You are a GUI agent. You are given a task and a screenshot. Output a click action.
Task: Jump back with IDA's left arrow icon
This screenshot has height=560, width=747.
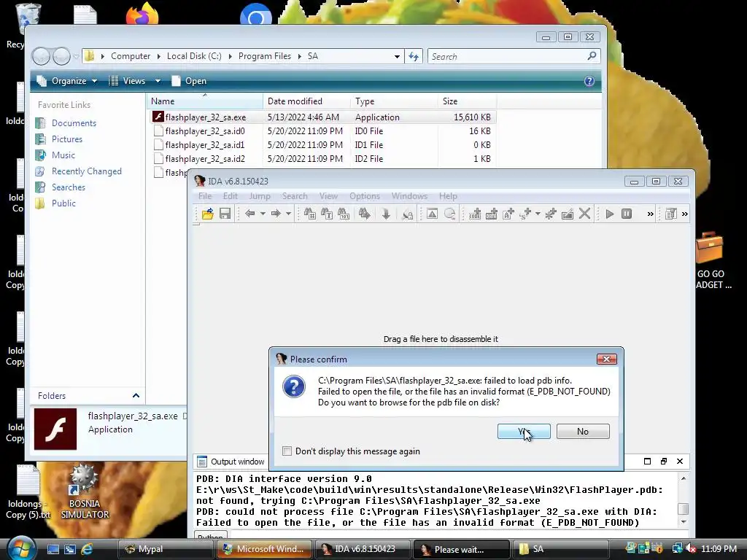coord(249,214)
